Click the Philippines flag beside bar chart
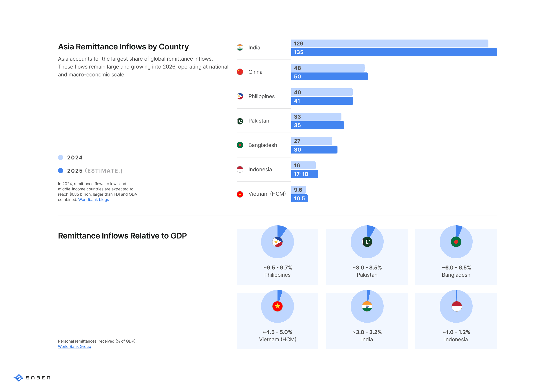 [x=240, y=96]
